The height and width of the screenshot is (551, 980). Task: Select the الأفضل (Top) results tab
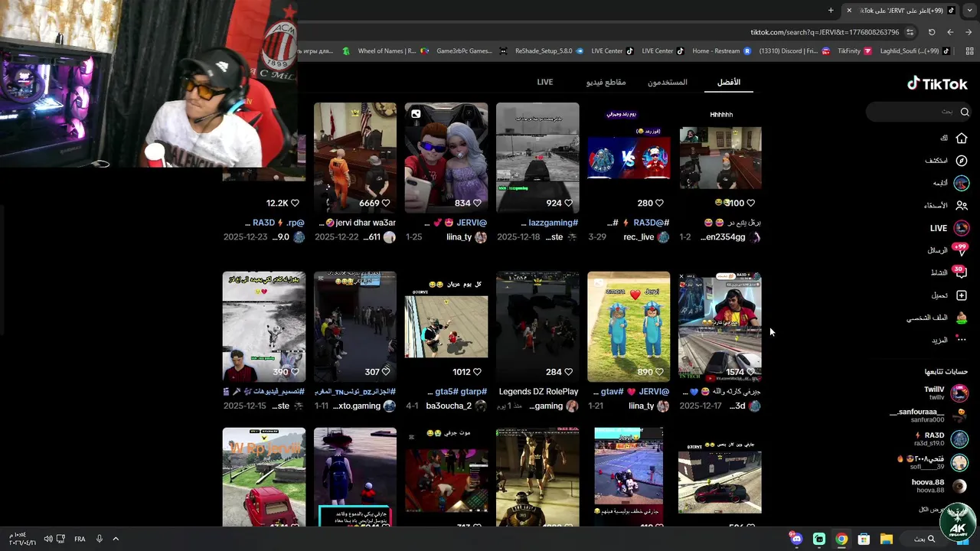coord(729,82)
